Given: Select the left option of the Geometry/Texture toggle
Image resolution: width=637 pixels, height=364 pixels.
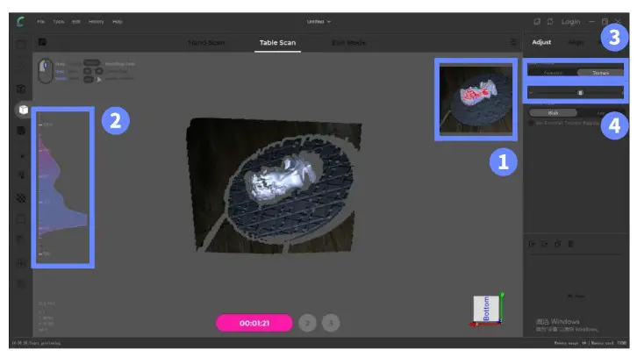Looking at the screenshot, I should pos(553,73).
